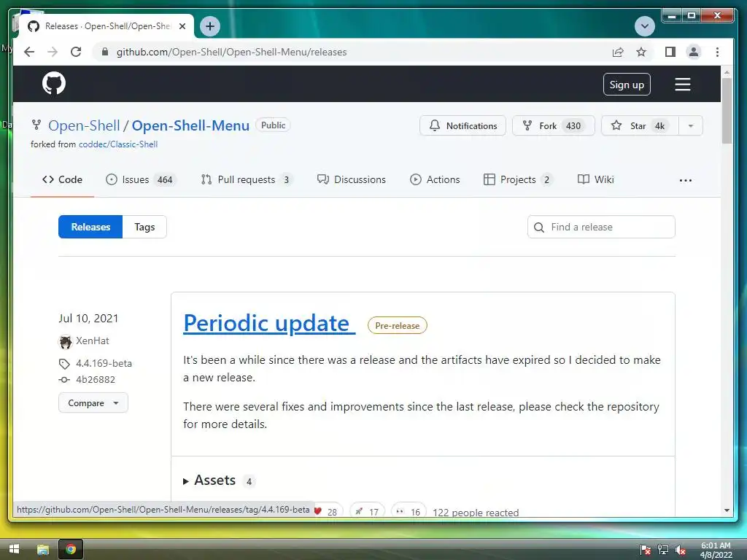Click XenHat author avatar

click(65, 341)
